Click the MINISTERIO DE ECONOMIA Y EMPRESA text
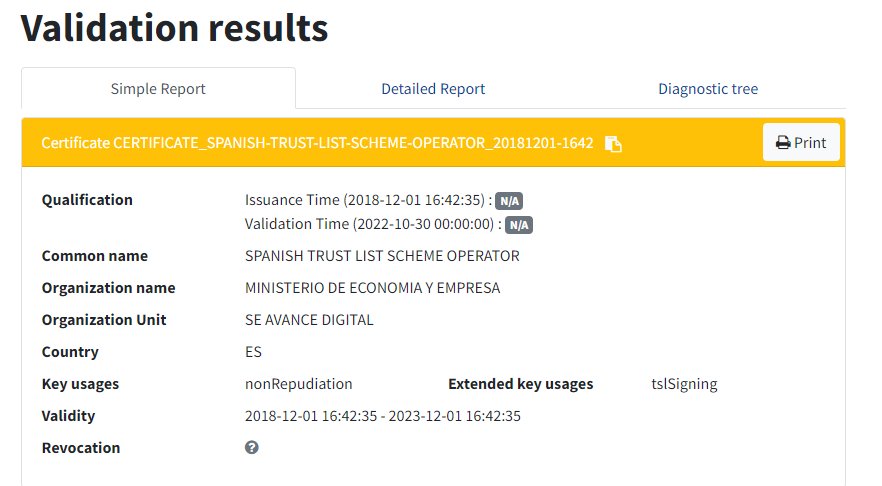The height and width of the screenshot is (486, 882). point(372,288)
